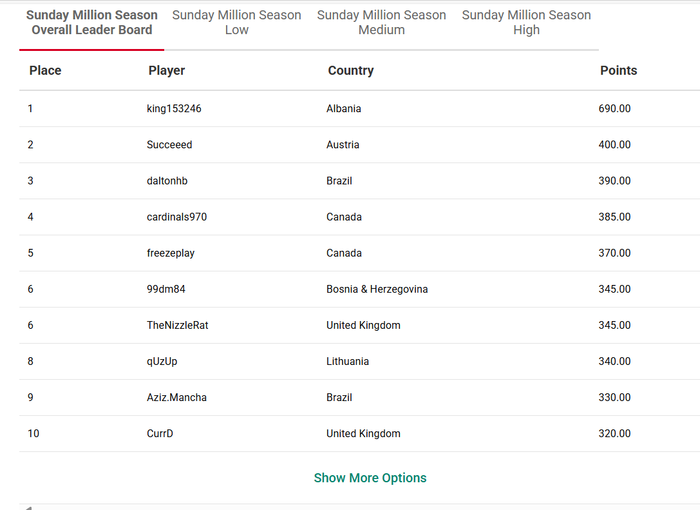
Task: Select player Aziz.Mancha row
Action: [x=359, y=397]
